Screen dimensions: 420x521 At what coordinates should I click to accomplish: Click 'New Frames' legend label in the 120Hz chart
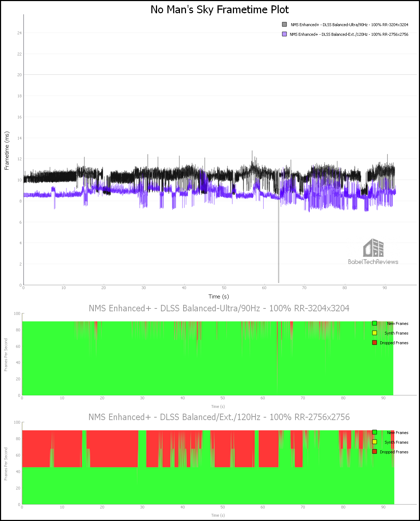[397, 433]
